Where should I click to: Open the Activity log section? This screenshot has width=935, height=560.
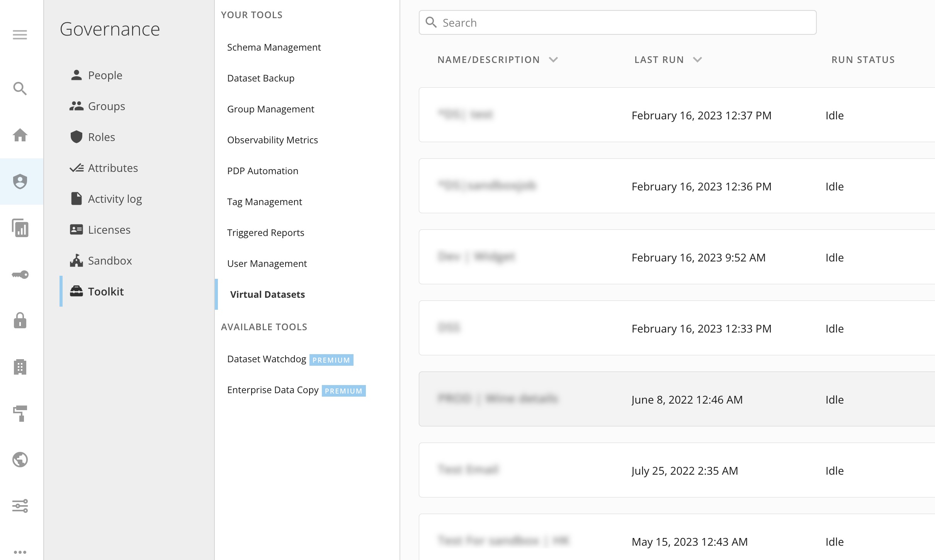click(114, 199)
